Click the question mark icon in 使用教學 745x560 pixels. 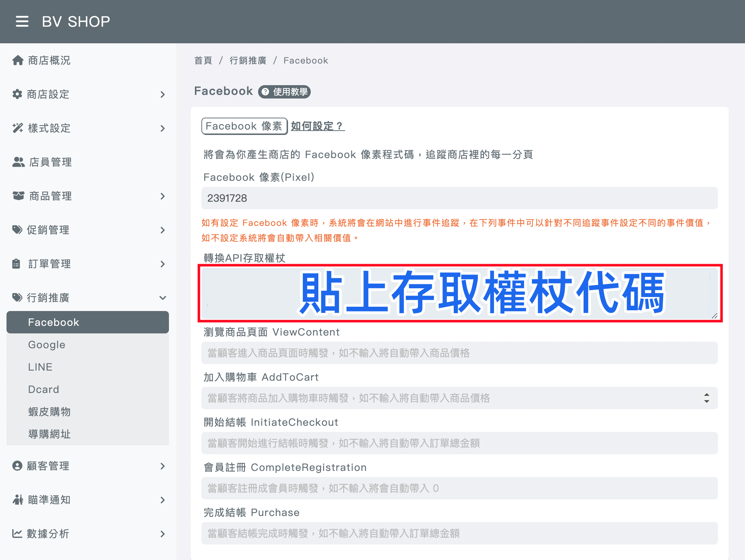265,92
